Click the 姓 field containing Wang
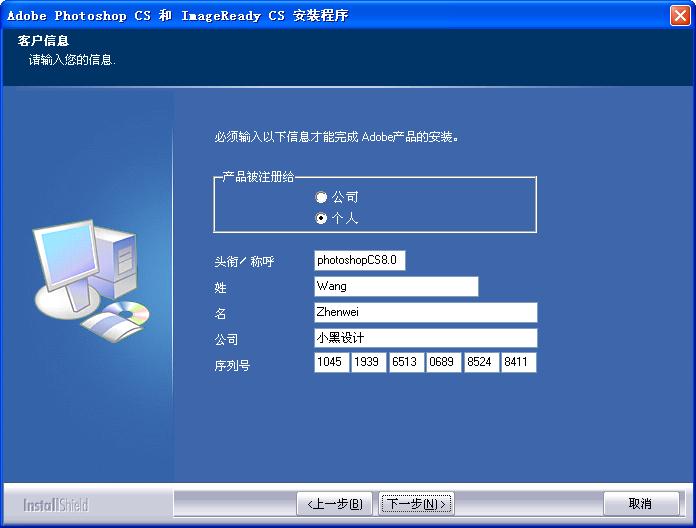The image size is (696, 528). point(396,286)
